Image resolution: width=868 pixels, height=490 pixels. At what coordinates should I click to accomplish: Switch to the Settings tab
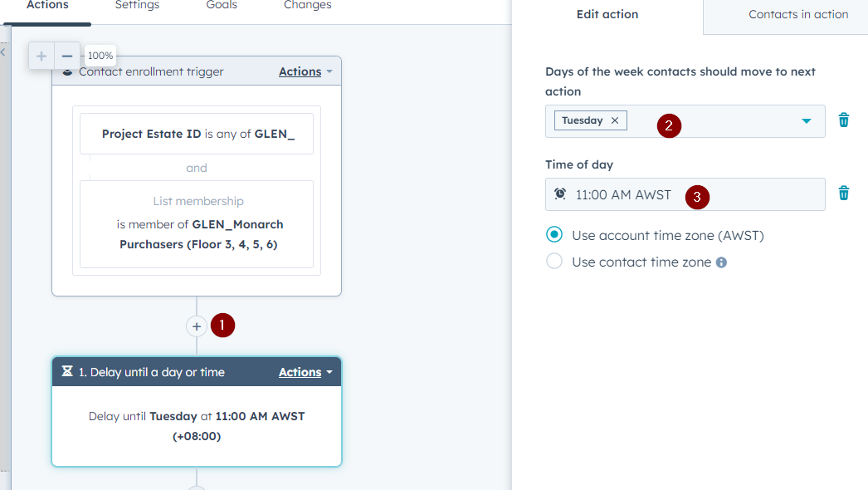point(137,6)
